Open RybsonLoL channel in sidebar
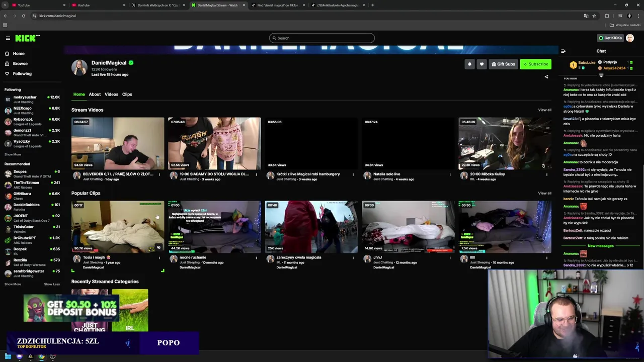This screenshot has width=644, height=362. click(x=32, y=121)
